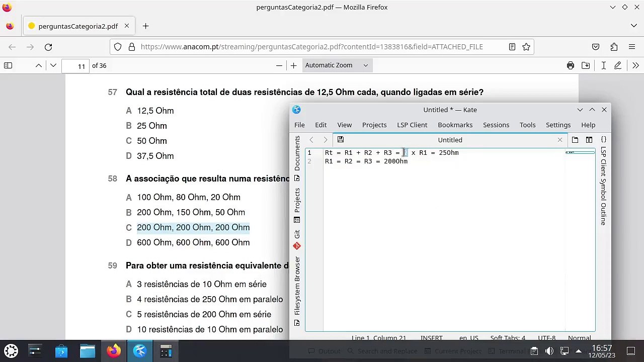Print the PDF document
Viewport: 644px width, 362px height.
tap(571, 65)
